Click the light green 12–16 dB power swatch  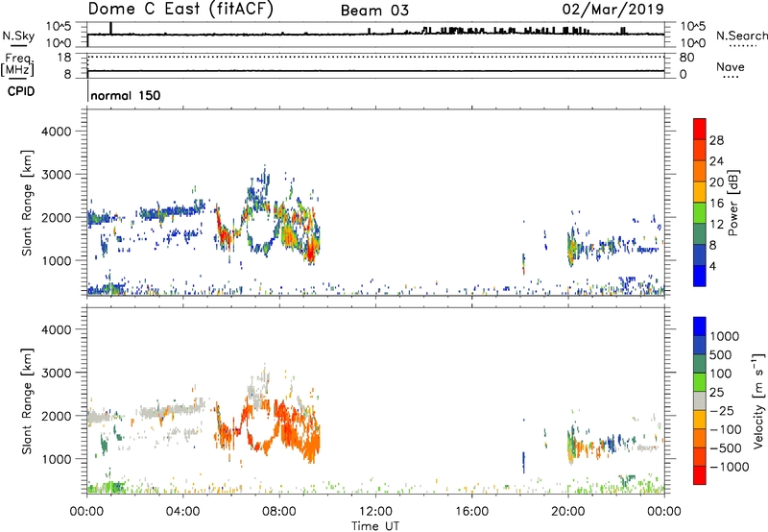coord(700,212)
